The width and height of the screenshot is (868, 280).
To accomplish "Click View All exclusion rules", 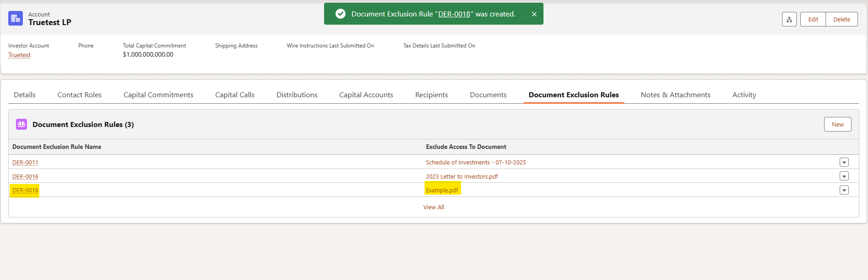I will (434, 207).
